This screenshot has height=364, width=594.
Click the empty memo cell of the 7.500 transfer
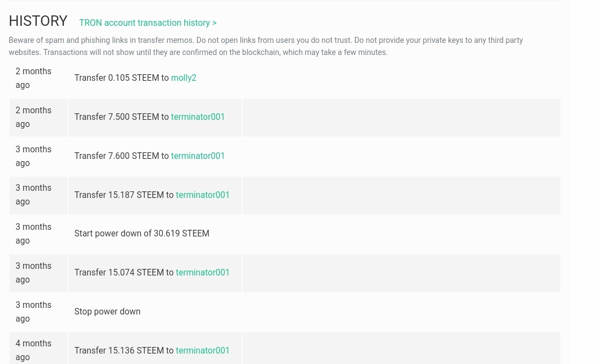point(401,118)
